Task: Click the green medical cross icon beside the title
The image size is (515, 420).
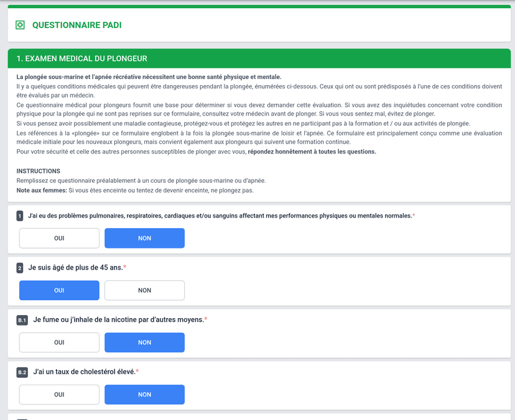Action: tap(20, 25)
